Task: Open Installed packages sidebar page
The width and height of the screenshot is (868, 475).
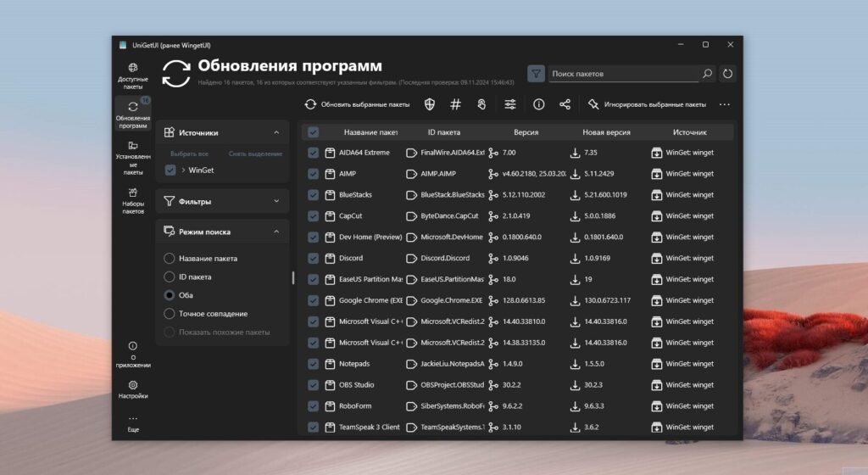Action: coord(133,158)
